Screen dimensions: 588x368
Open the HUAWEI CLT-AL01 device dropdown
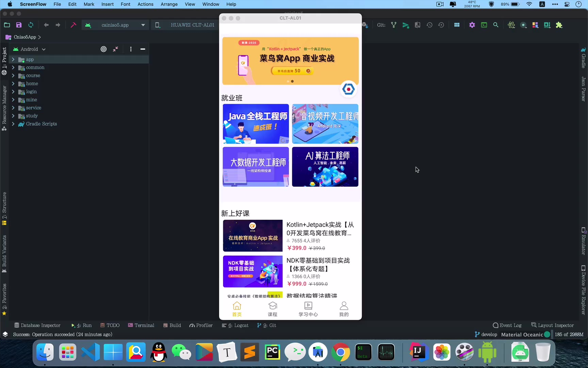[185, 25]
